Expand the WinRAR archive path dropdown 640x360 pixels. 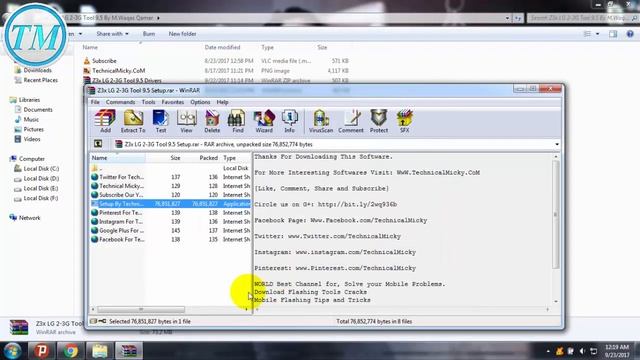[557, 144]
